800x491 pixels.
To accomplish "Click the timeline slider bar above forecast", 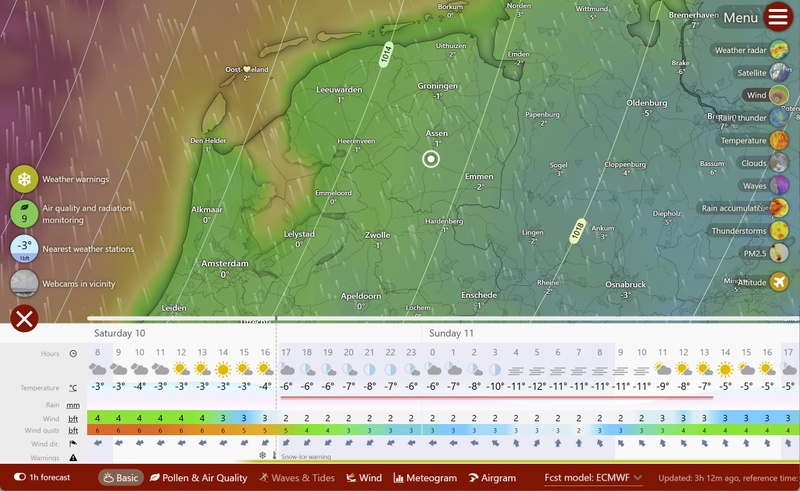I will coord(443,318).
